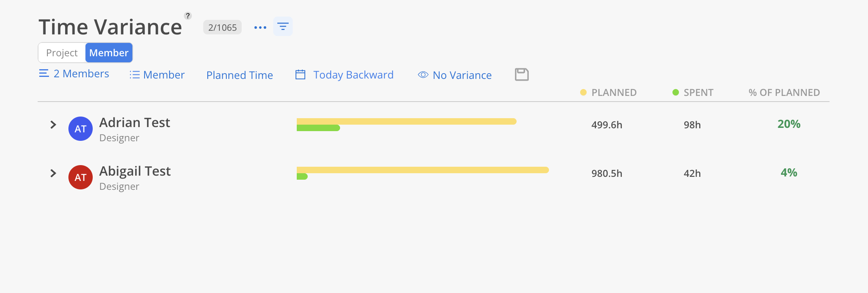Click Adrian Test's yellow planned bar
The image size is (868, 293).
pos(406,121)
